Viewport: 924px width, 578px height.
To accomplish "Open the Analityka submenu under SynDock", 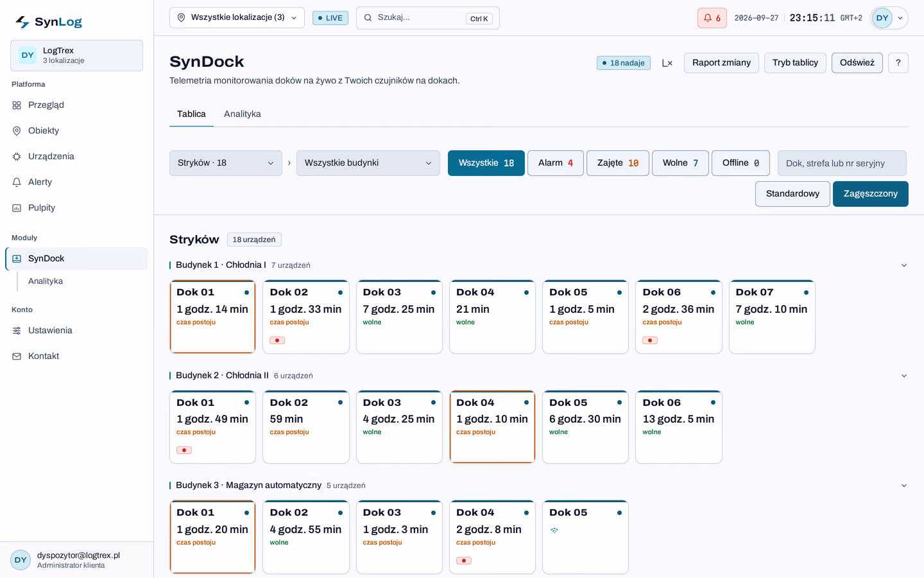I will (x=46, y=281).
